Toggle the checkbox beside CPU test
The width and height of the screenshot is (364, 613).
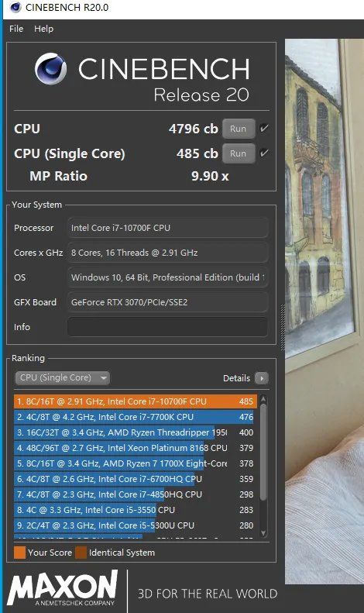coord(264,128)
